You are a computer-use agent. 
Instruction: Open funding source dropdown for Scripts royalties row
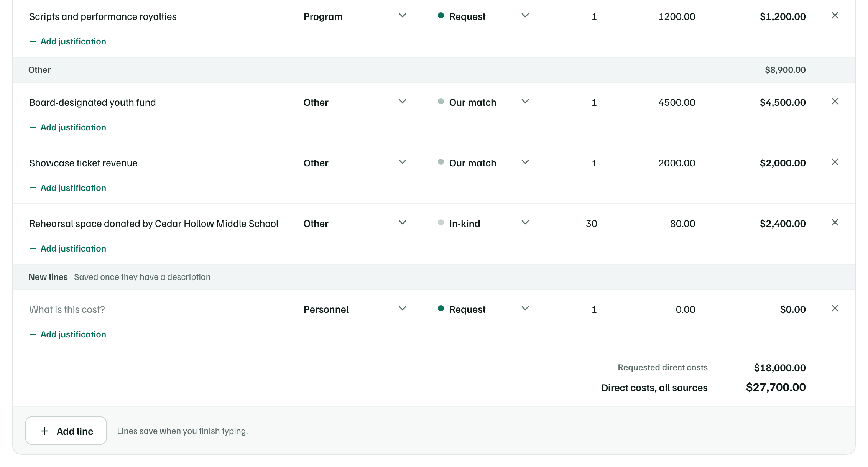[483, 16]
